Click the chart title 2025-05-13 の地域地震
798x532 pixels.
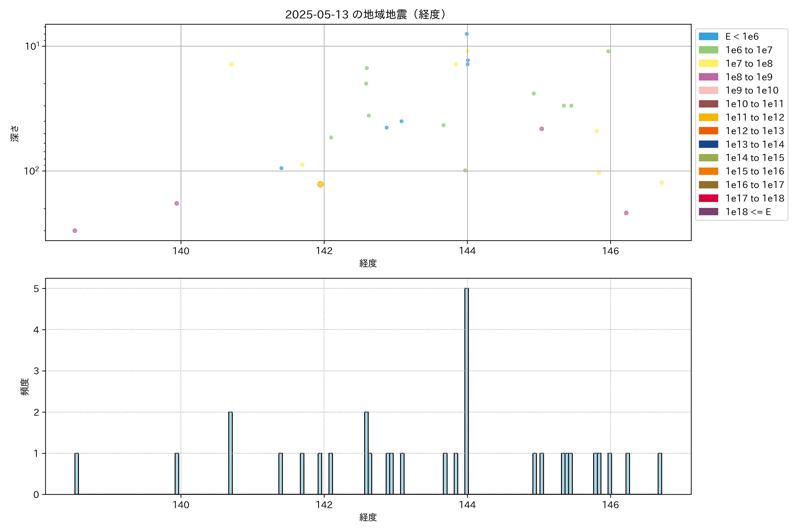[366, 15]
